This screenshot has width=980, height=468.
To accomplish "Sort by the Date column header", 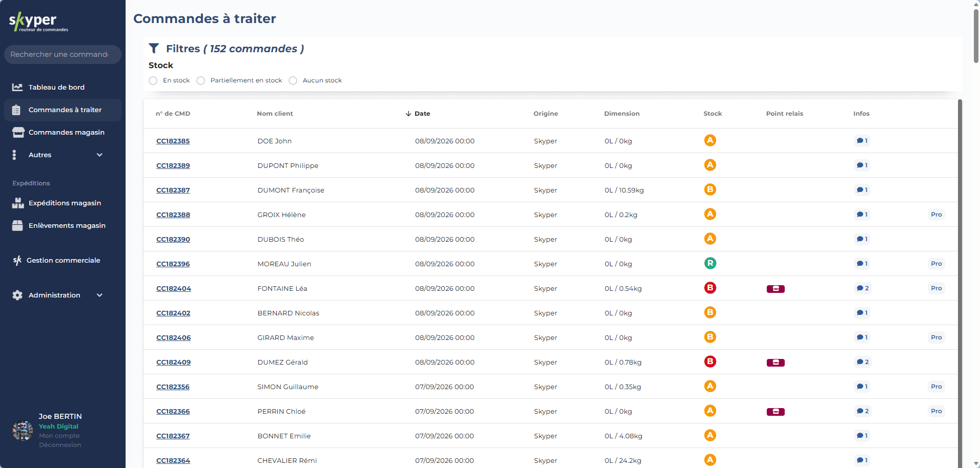I will click(x=418, y=114).
